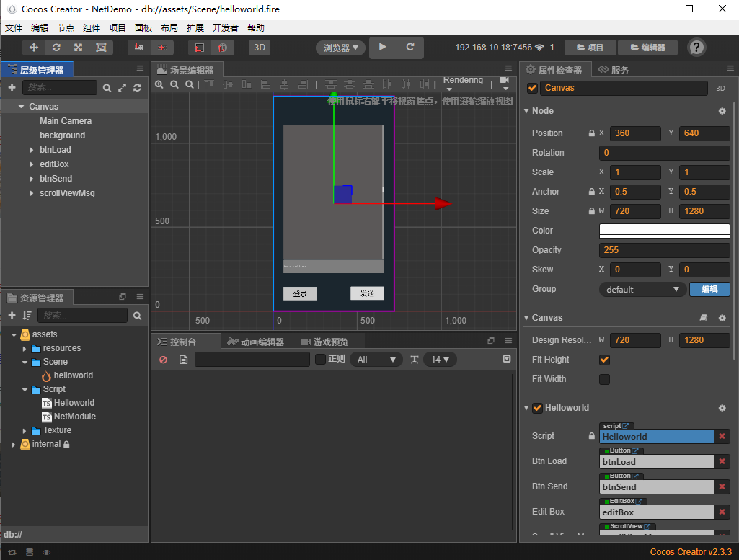Viewport: 739px width, 560px height.
Task: Disable the Fit Height checkbox
Action: pyautogui.click(x=604, y=359)
